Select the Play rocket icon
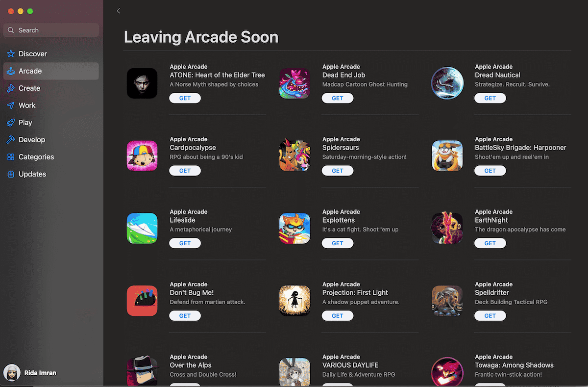The image size is (588, 387). click(11, 123)
